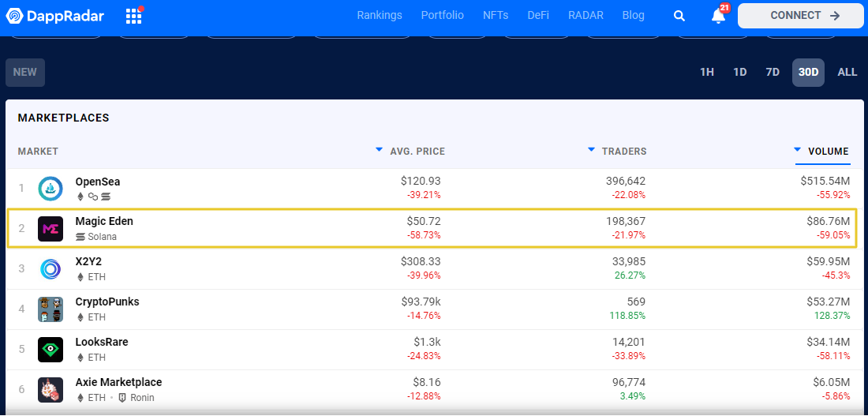Click the LooksRare eye logo

click(51, 350)
